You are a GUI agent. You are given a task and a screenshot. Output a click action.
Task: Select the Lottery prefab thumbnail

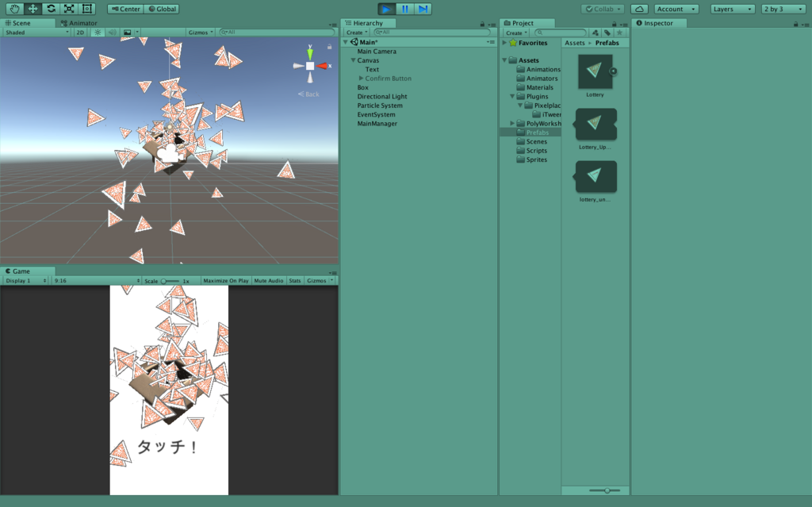[x=595, y=71]
